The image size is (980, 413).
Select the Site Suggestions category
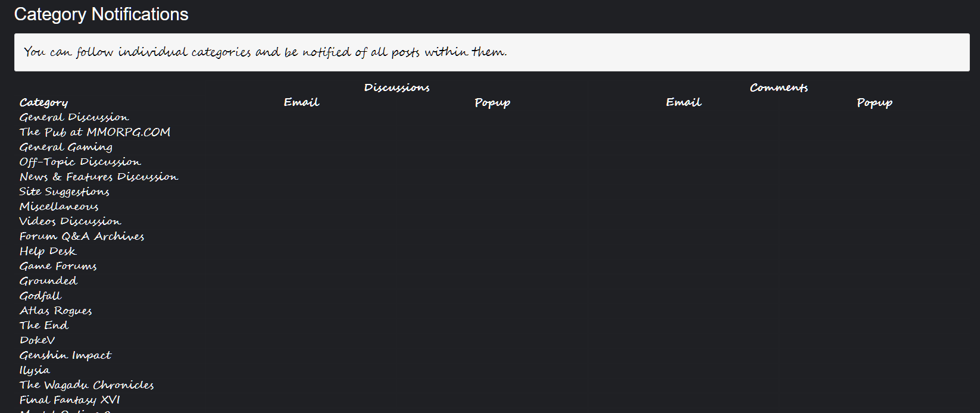click(x=64, y=192)
